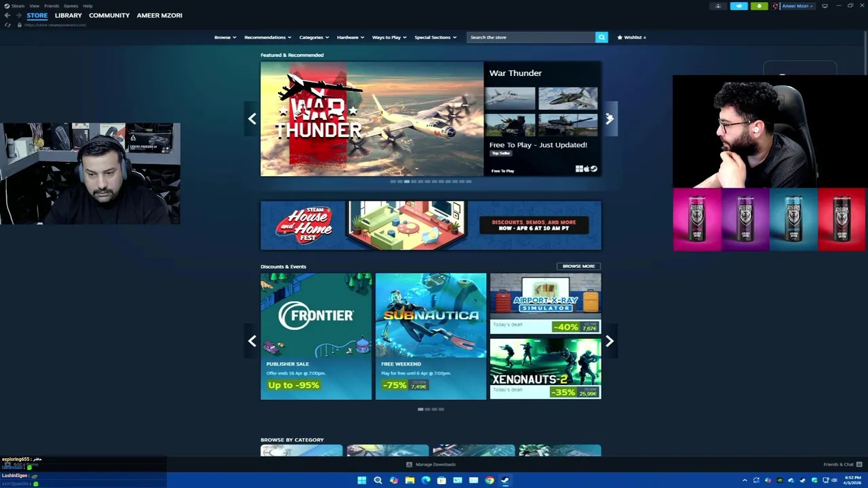Reload the store page with refresh icon

(x=7, y=25)
